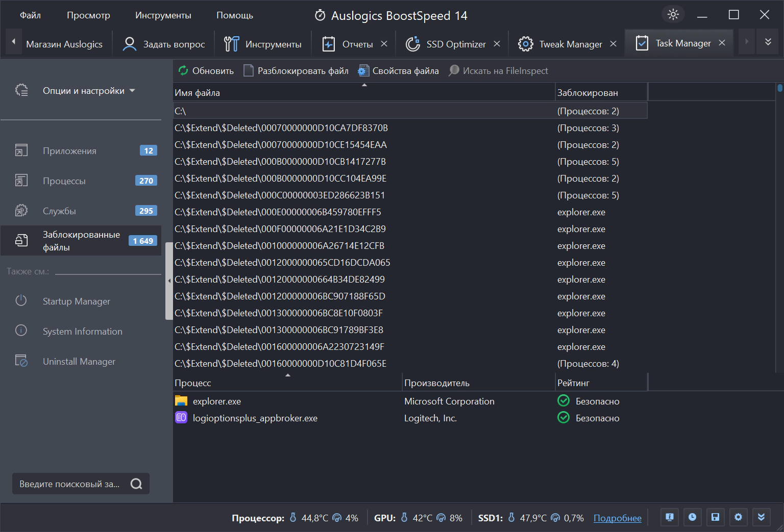
Task: Switch to the SSD Optimizer tab
Action: click(x=447, y=44)
